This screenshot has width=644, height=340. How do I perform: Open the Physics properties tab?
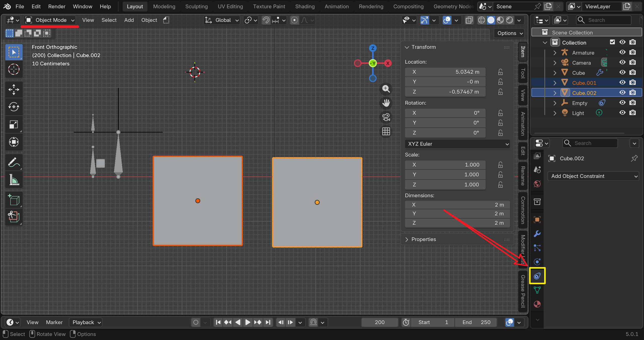coord(537,262)
